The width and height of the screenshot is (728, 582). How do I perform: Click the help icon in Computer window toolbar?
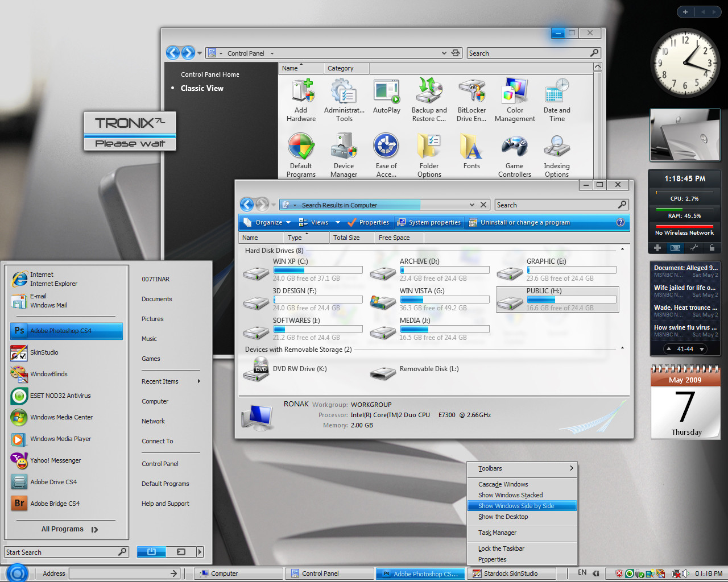[x=621, y=222]
